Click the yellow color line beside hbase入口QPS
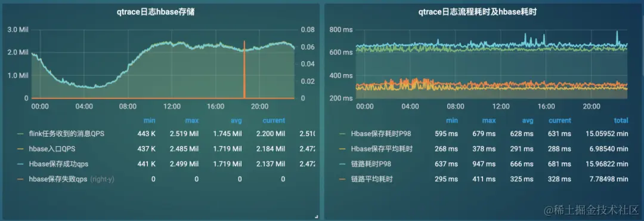This screenshot has width=644, height=221. [x=20, y=149]
